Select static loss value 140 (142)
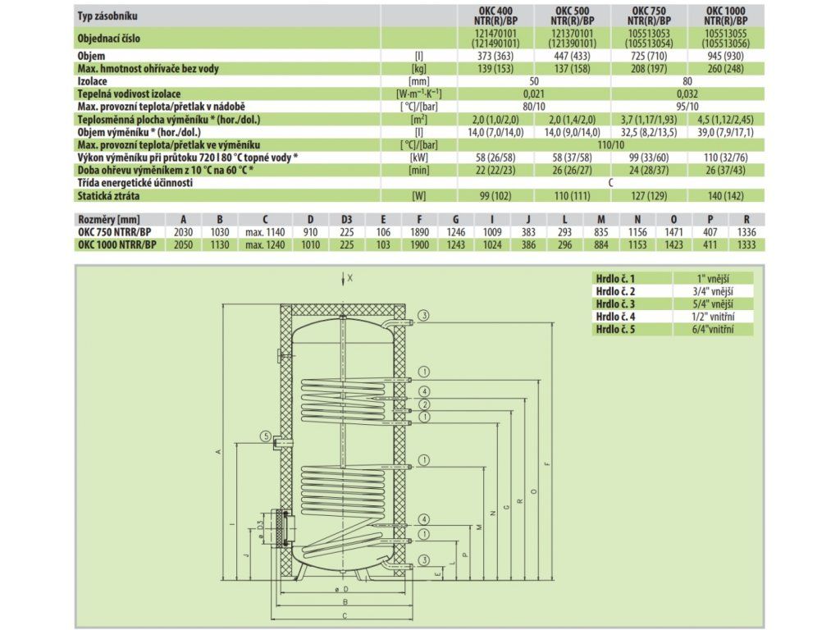The width and height of the screenshot is (840, 630). tap(725, 195)
